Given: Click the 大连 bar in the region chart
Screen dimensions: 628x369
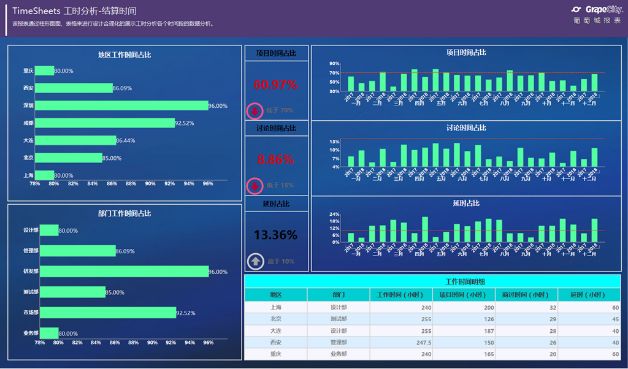Looking at the screenshot, I should [x=76, y=140].
